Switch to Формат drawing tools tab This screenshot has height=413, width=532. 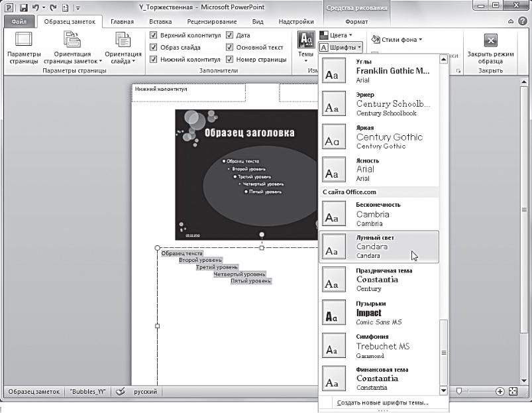(356, 21)
